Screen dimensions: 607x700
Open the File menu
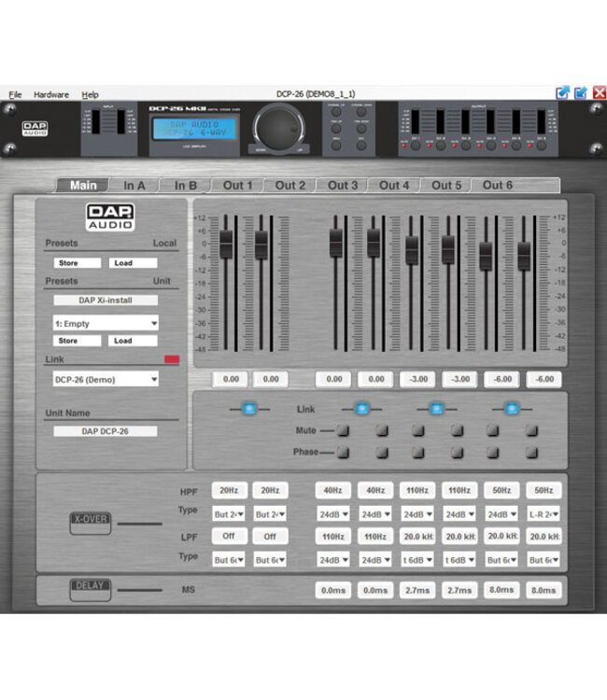click(x=15, y=94)
